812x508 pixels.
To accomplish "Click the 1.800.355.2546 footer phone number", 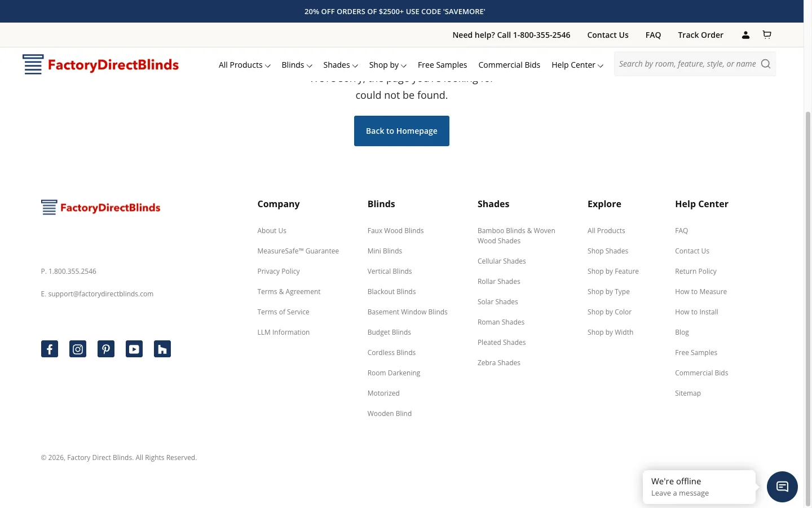I will tap(73, 271).
